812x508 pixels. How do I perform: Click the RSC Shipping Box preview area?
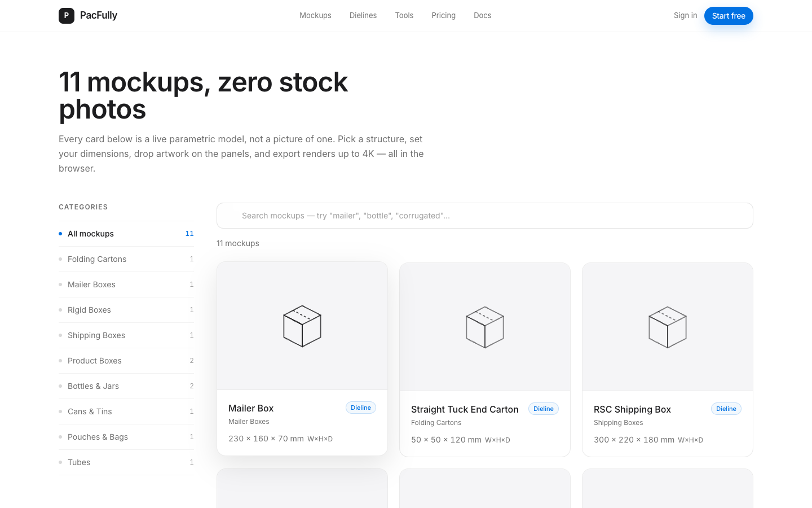click(668, 327)
